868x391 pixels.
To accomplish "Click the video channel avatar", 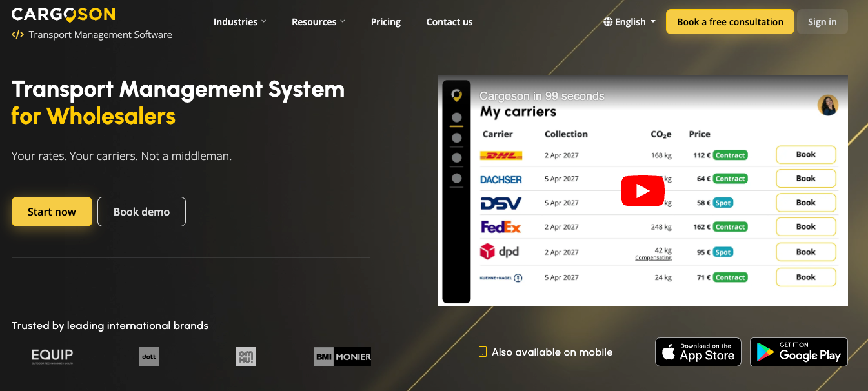I will [827, 105].
